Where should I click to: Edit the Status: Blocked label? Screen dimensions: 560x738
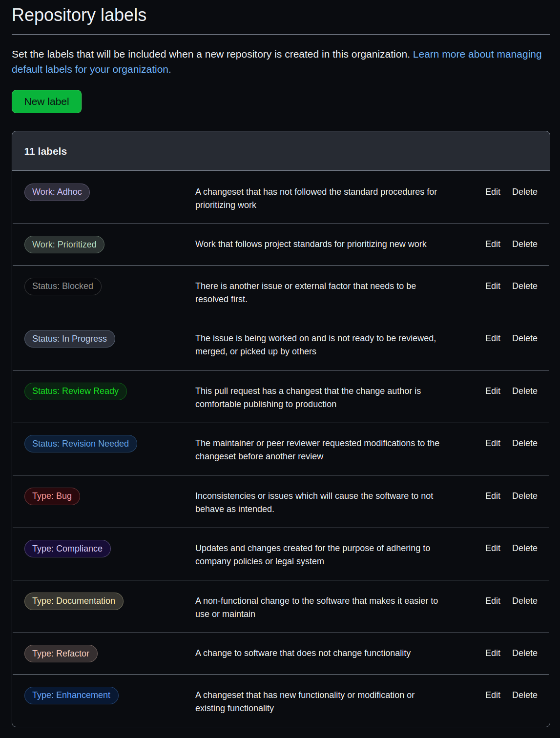click(x=492, y=286)
